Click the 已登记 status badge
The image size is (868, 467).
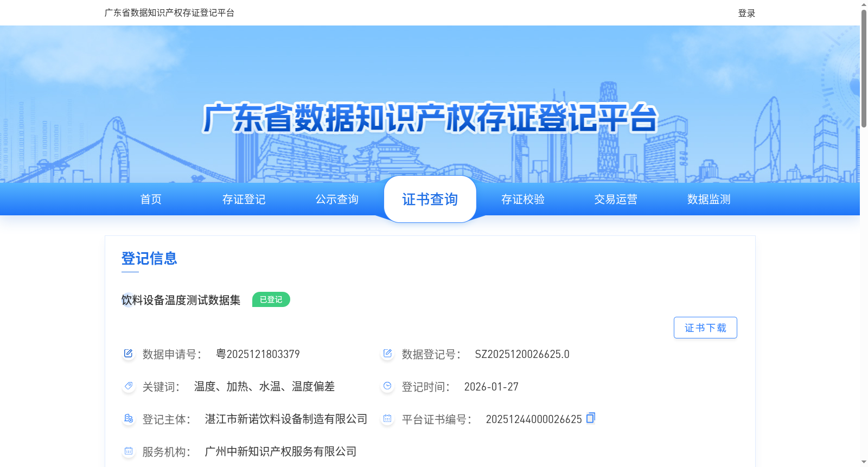pyautogui.click(x=271, y=299)
